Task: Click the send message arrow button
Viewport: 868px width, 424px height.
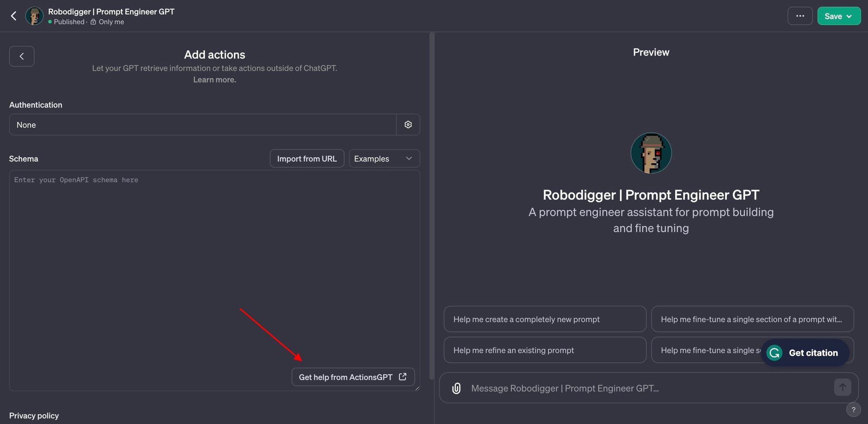Action: click(x=842, y=387)
